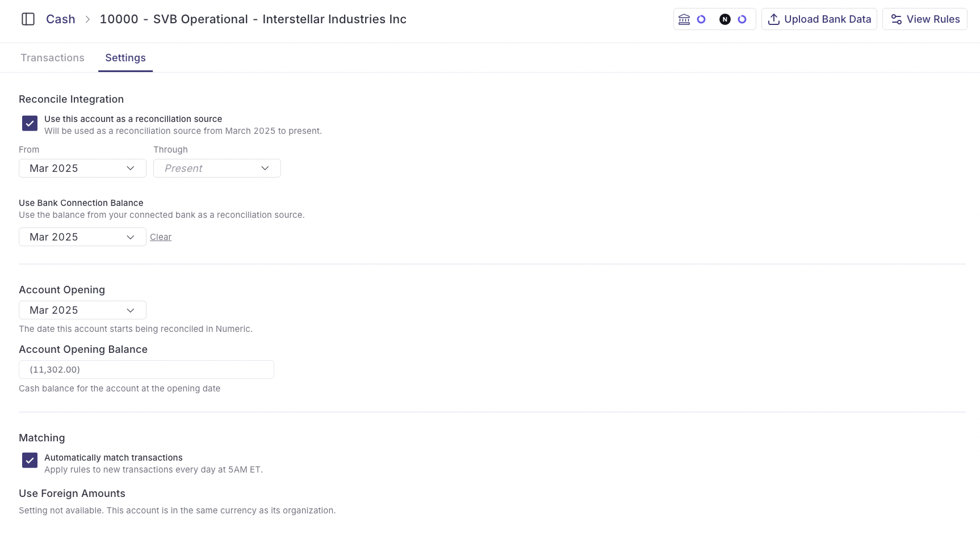
Task: Go to Cash breadcrumb link
Action: 61,19
